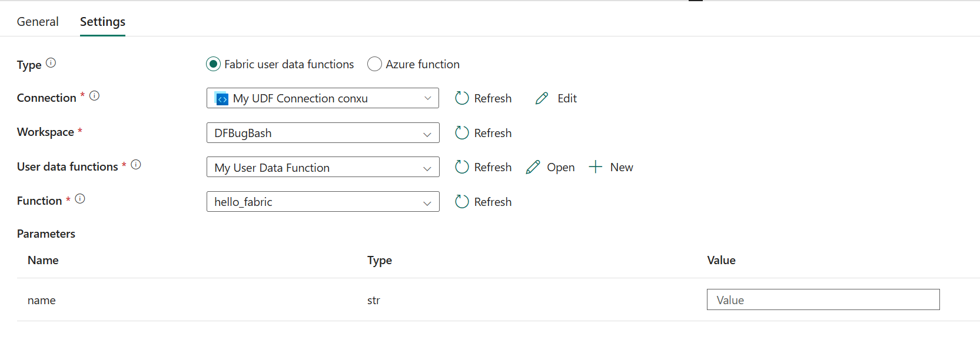This screenshot has width=980, height=343.
Task: Click the Refresh label in the Workspace row
Action: (493, 133)
